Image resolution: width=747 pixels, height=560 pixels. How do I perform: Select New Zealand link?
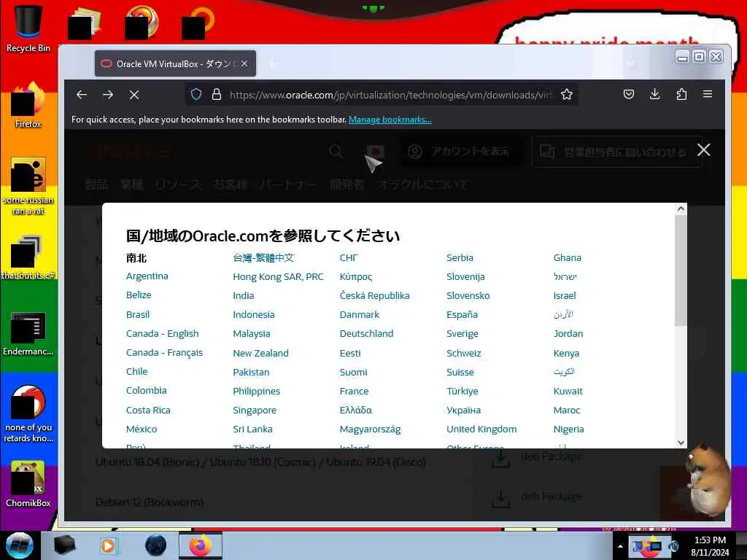(260, 354)
